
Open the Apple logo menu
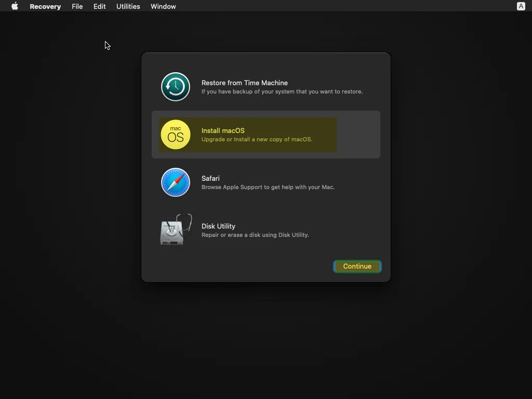point(15,6)
